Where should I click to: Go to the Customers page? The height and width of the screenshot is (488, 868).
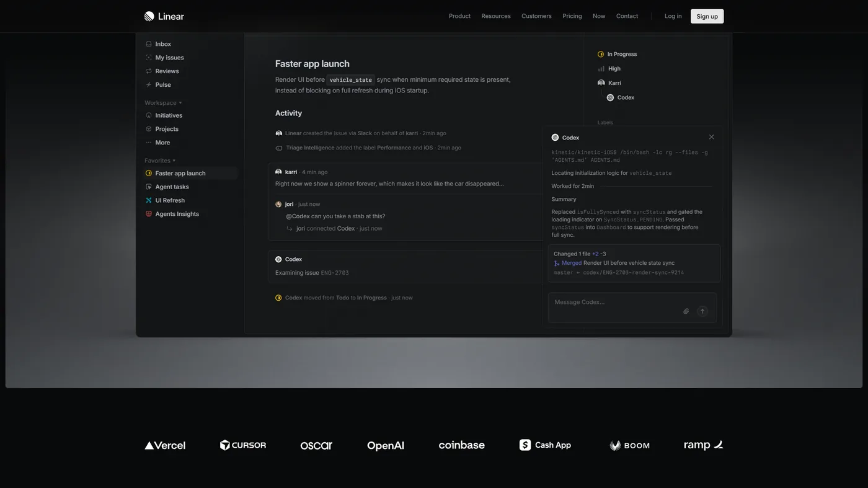(x=536, y=16)
